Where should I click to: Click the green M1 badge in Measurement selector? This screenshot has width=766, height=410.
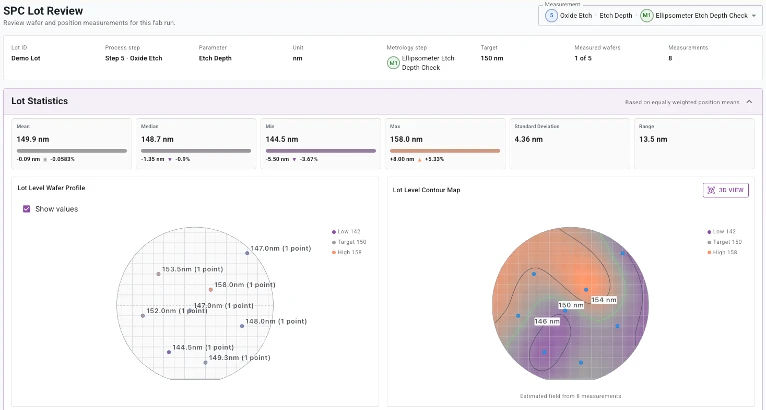click(x=646, y=16)
